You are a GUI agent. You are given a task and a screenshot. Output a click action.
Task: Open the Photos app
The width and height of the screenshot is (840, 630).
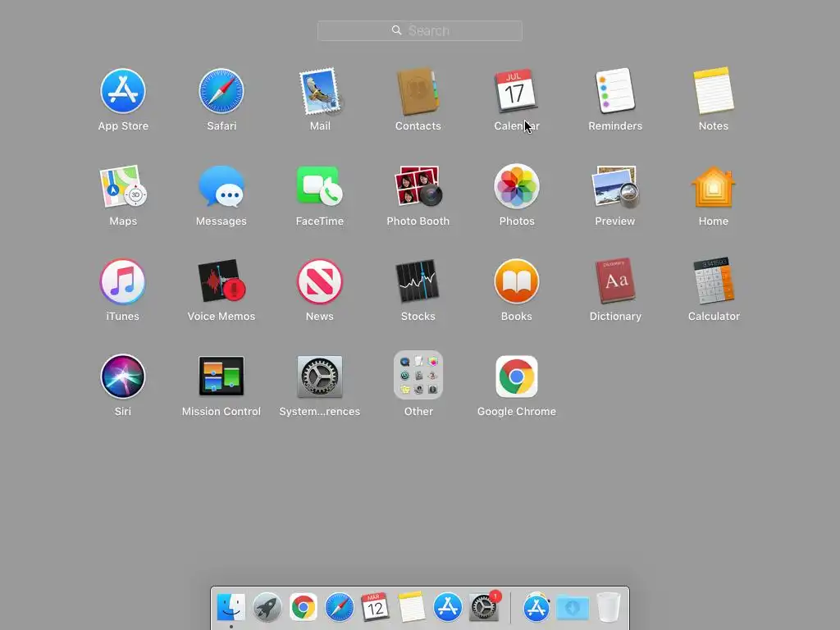(517, 186)
